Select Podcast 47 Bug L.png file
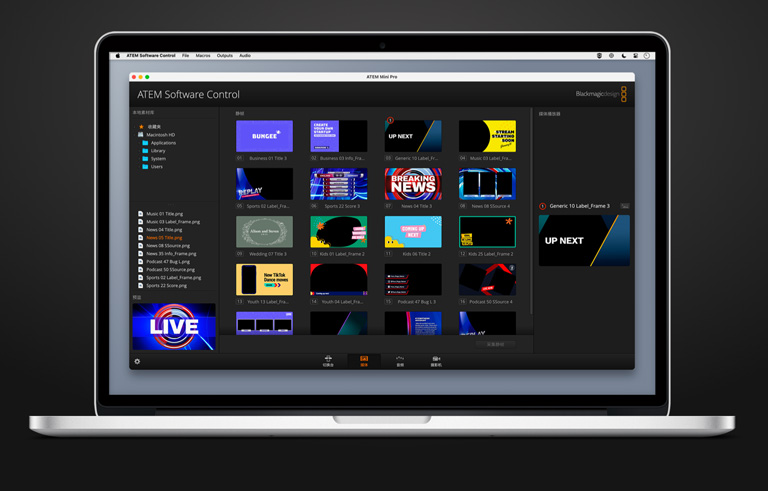The height and width of the screenshot is (491, 768). point(168,261)
